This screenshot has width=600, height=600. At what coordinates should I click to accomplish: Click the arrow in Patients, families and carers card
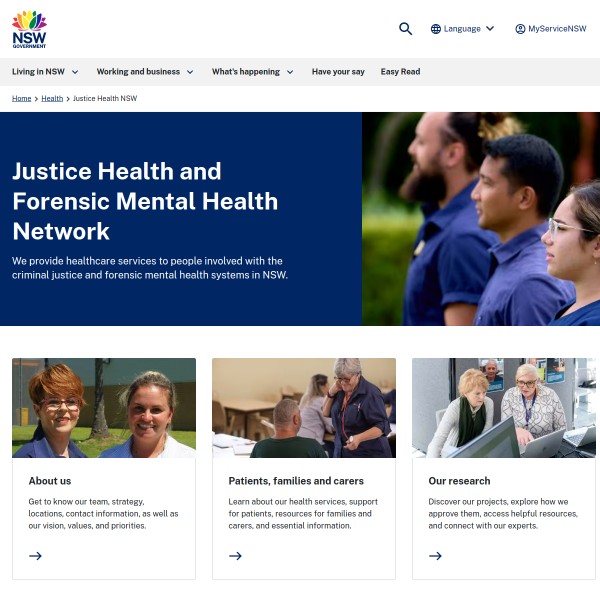[235, 556]
